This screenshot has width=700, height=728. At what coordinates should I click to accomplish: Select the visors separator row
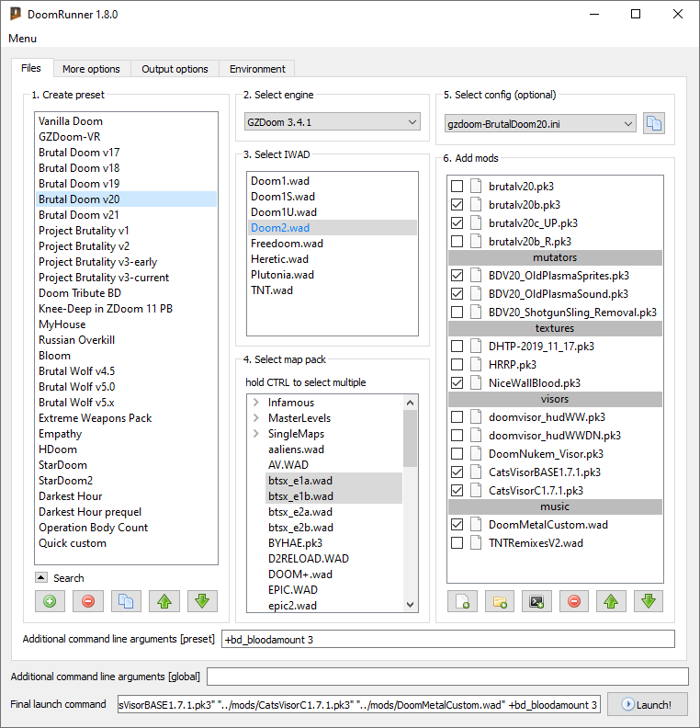555,399
